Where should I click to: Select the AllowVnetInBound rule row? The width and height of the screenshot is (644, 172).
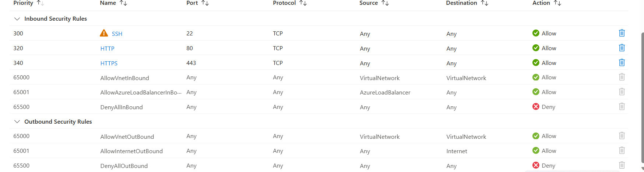[x=319, y=77]
